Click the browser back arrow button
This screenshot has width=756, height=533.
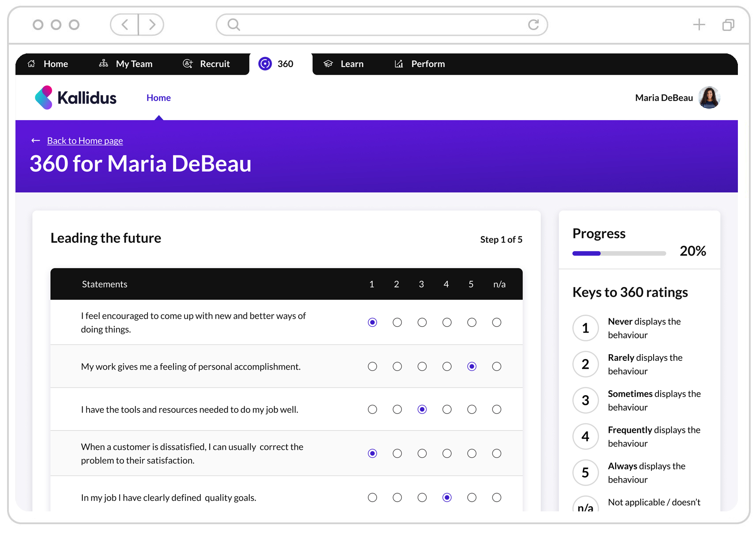point(125,24)
